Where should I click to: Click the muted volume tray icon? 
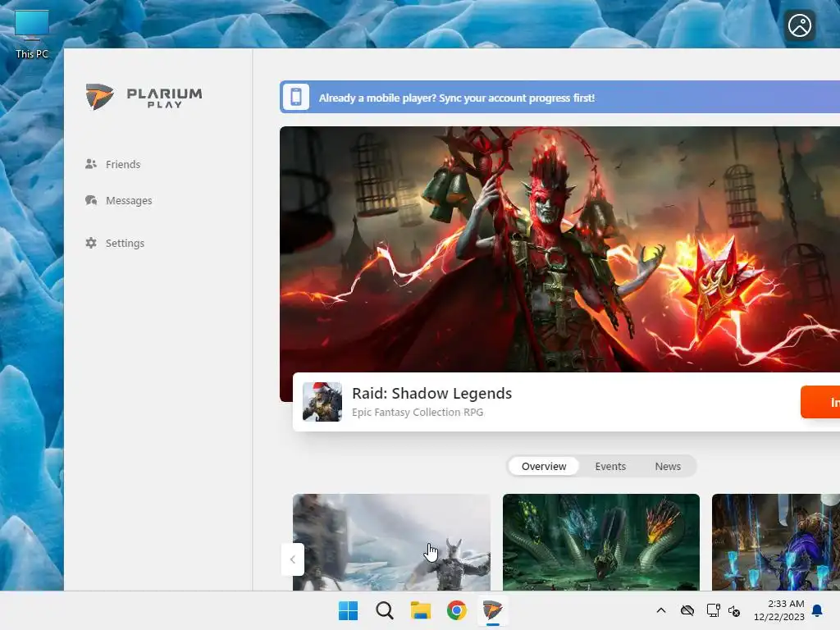tap(734, 610)
